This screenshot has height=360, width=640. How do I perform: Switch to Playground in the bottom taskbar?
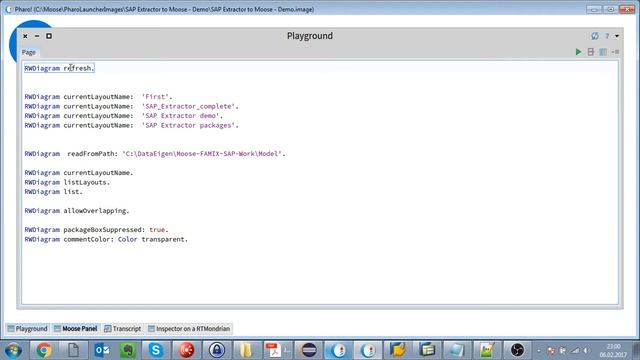(x=27, y=329)
